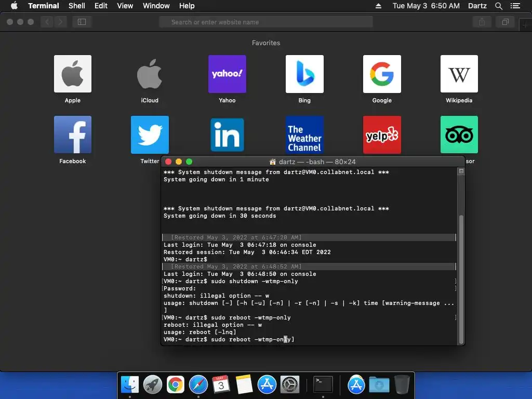Open the Applications folder in Dock

tap(356, 385)
